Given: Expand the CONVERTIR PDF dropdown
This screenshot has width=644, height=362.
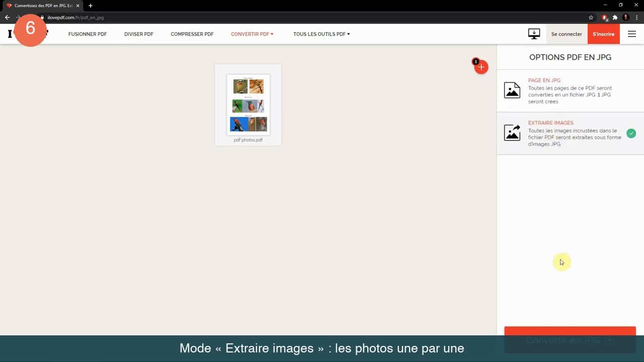Looking at the screenshot, I should [x=252, y=34].
